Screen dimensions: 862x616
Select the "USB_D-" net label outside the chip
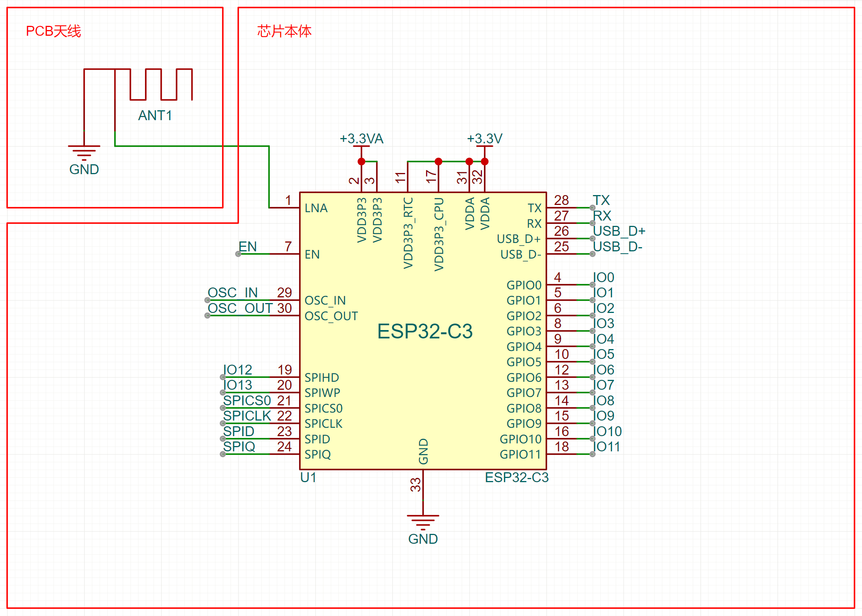point(617,247)
